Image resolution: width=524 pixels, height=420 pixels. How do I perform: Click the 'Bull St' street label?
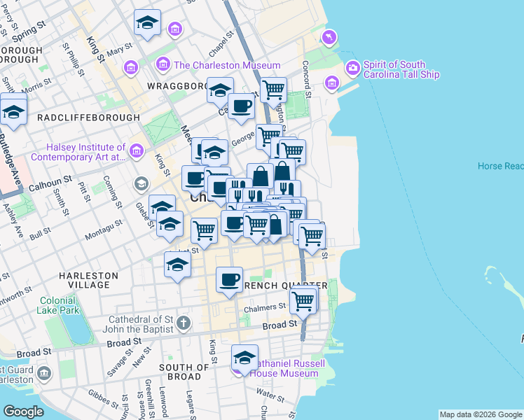click(40, 234)
